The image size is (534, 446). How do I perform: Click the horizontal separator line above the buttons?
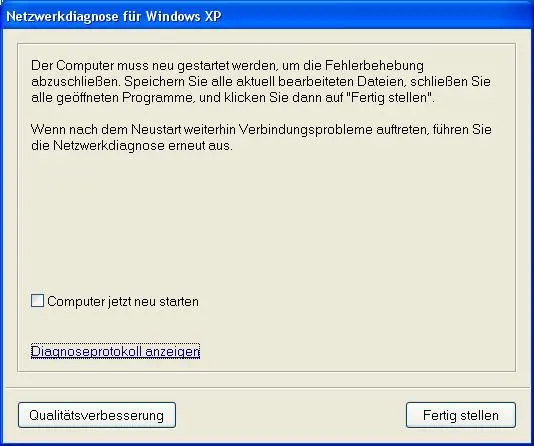tap(267, 387)
